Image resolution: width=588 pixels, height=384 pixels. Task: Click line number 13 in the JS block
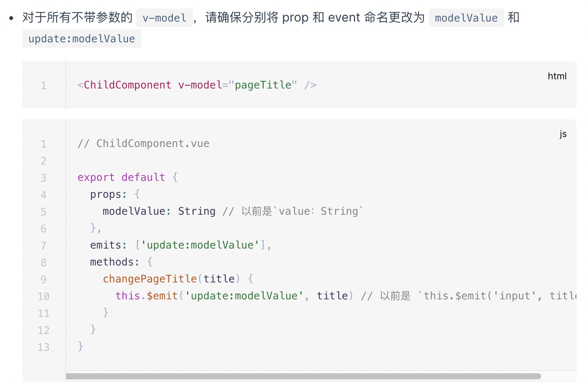click(43, 347)
